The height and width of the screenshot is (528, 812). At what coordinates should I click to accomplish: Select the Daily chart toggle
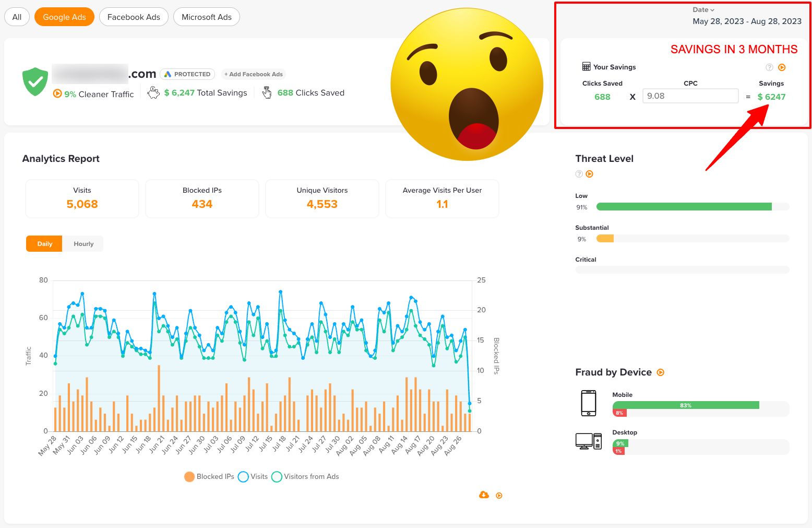point(44,243)
